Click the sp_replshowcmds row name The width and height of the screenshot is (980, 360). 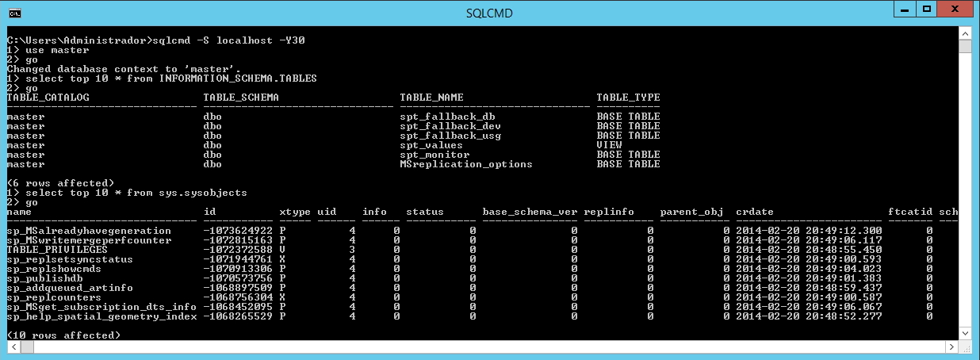[55, 269]
